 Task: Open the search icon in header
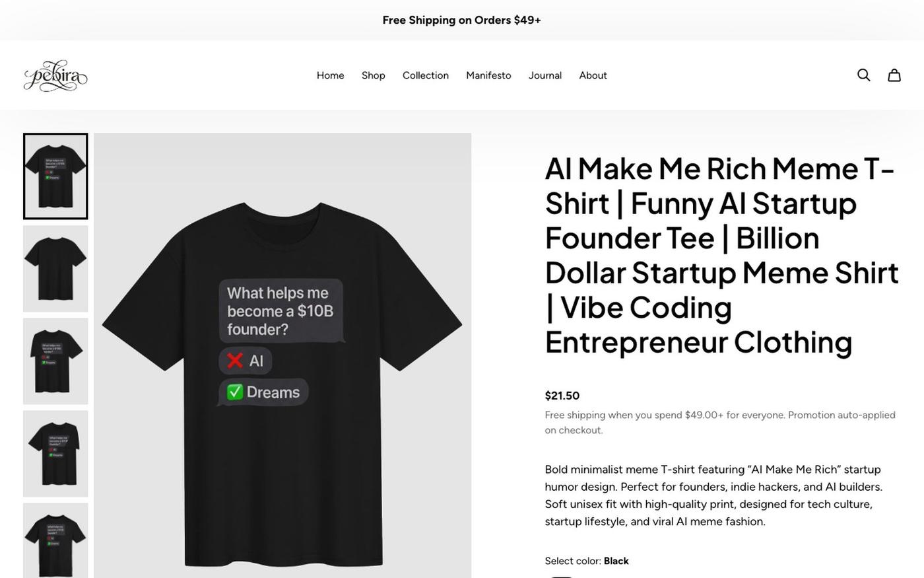pyautogui.click(x=863, y=75)
